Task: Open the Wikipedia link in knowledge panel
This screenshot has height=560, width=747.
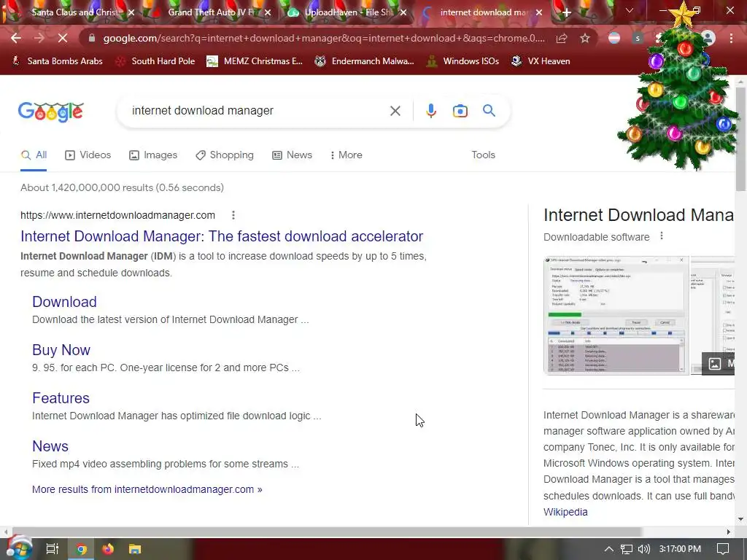Action: (x=565, y=512)
